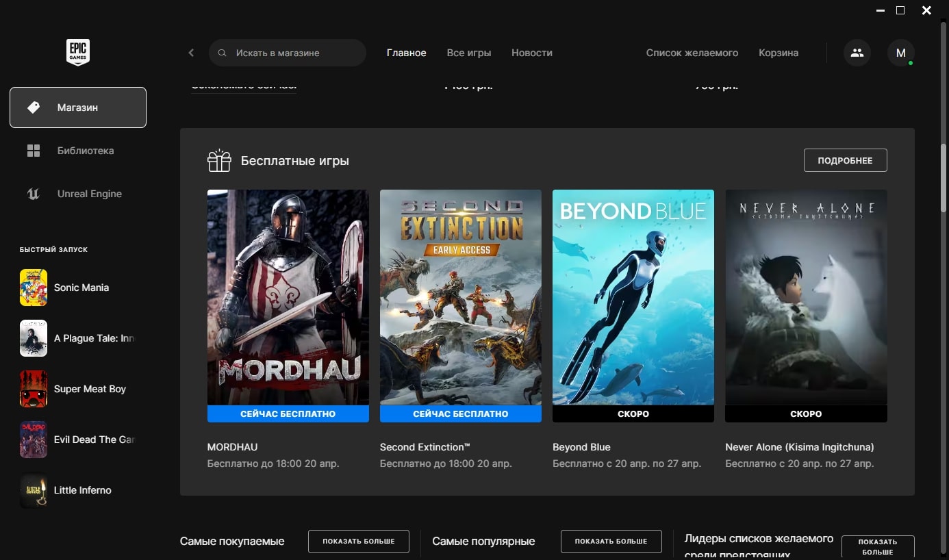
Task: Launch Evil Dead The Game from its icon
Action: click(x=34, y=440)
